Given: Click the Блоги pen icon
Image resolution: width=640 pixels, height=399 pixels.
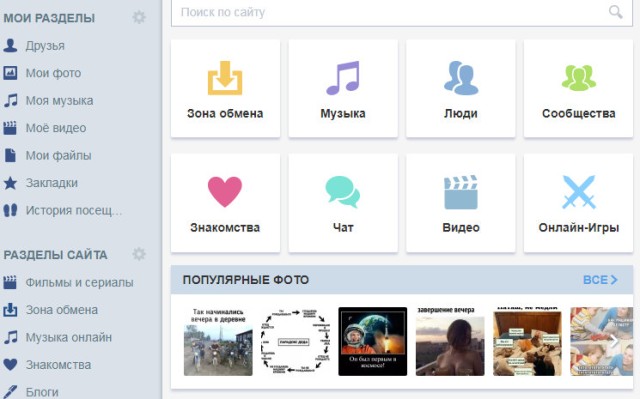Looking at the screenshot, I should click(10, 392).
